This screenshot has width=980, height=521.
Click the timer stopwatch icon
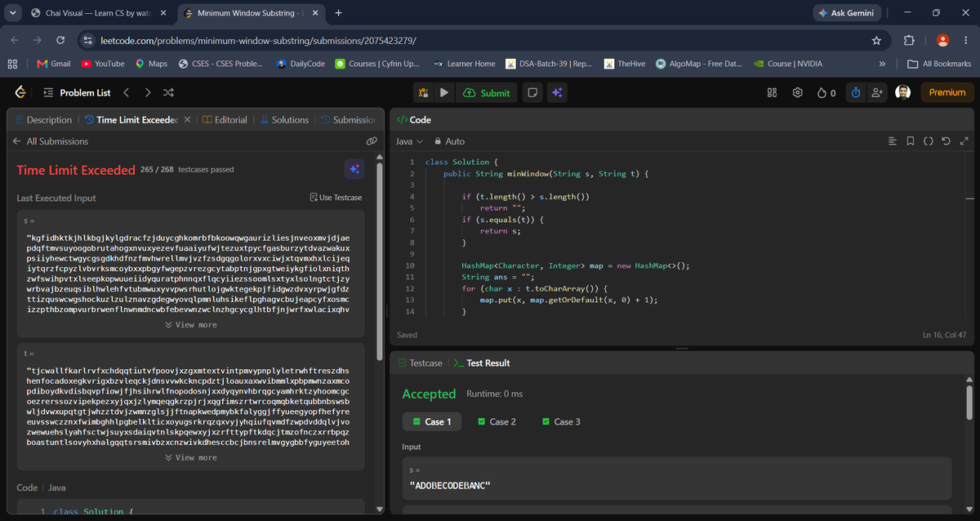pos(856,93)
